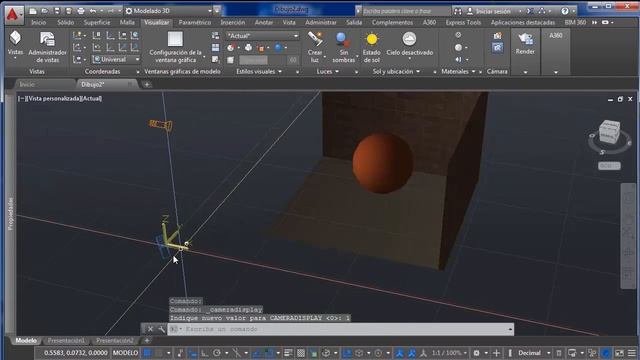Open the 1:1 / 100% annotation scale dropdown

tap(449, 353)
